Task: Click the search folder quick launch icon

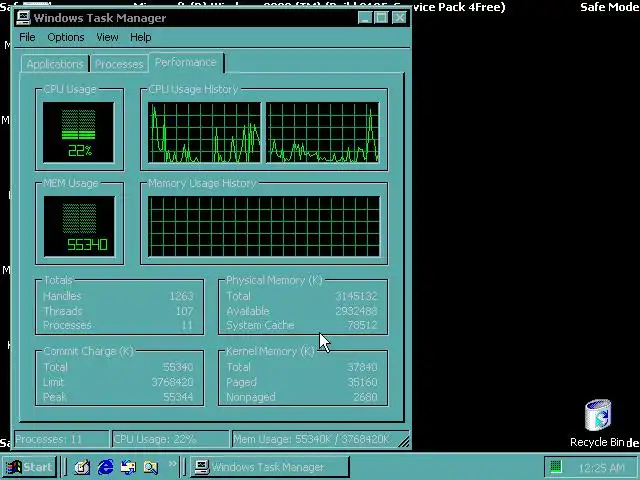Action: (x=151, y=467)
